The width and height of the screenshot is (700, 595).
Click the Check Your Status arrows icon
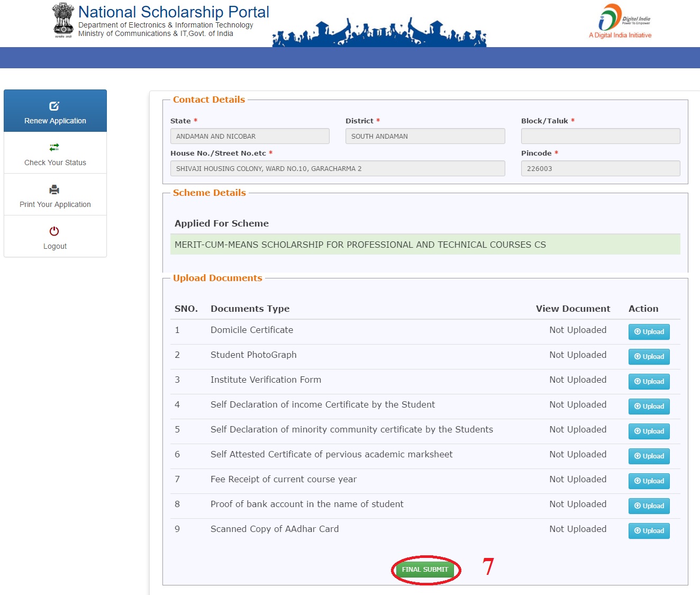(54, 147)
